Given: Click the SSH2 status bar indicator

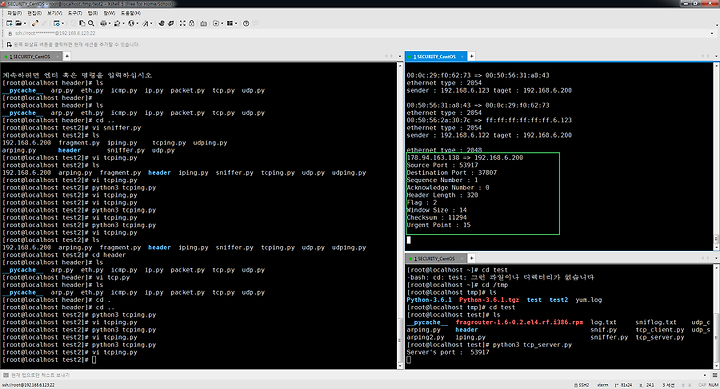Looking at the screenshot, I should click(x=583, y=385).
